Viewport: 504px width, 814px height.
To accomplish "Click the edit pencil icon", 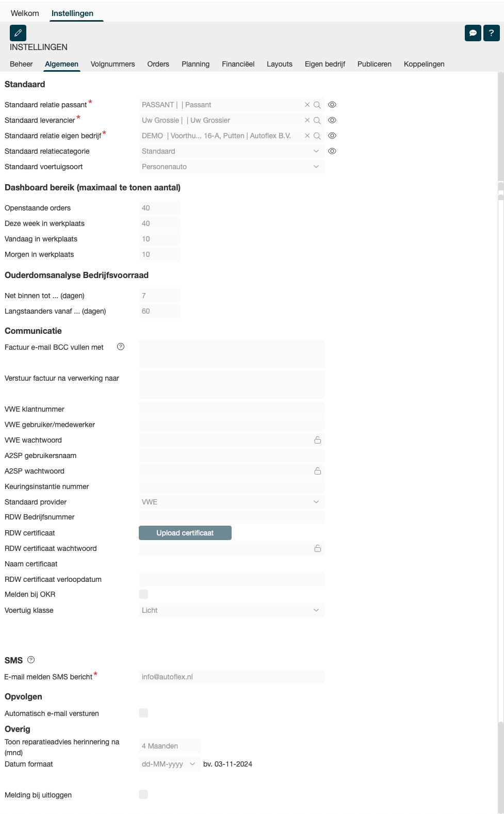I will [18, 33].
